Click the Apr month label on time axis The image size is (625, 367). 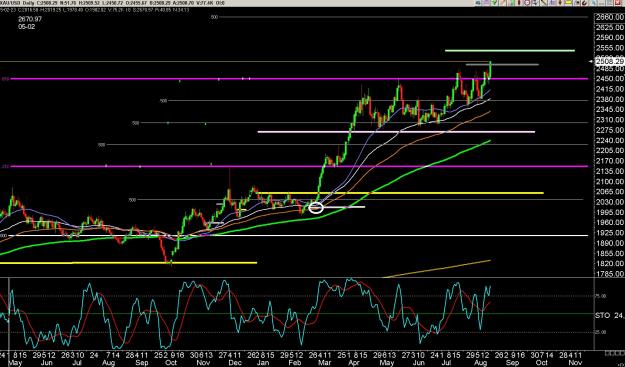click(354, 363)
